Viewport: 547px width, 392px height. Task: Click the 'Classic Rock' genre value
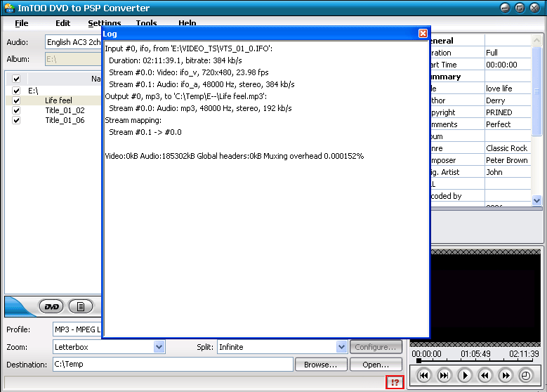(x=506, y=148)
